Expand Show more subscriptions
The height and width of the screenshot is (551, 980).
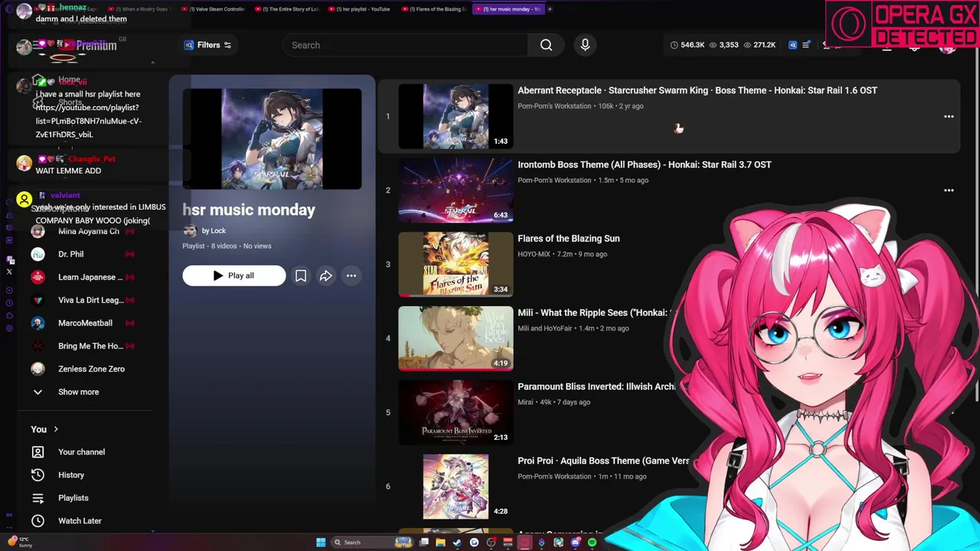click(x=78, y=392)
